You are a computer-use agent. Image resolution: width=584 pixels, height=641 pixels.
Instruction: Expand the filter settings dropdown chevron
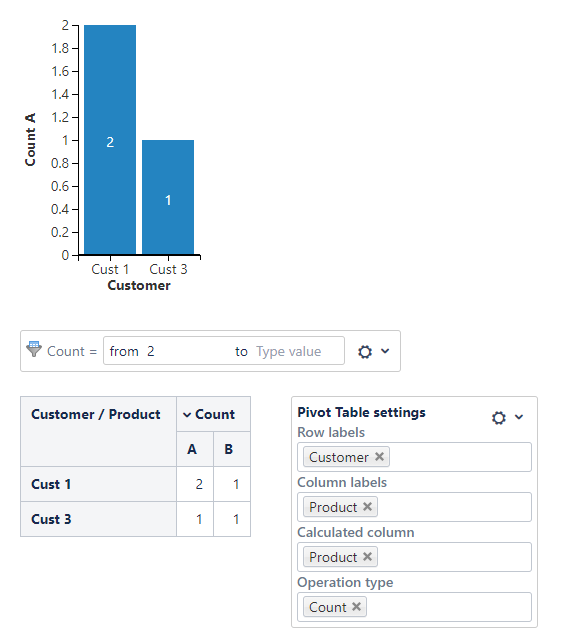(x=385, y=351)
